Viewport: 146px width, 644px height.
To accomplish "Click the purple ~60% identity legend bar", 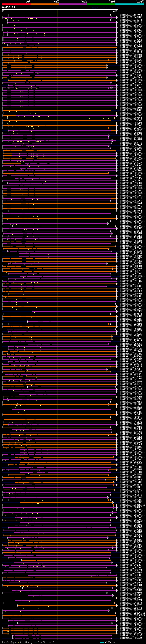I will [73, 4].
